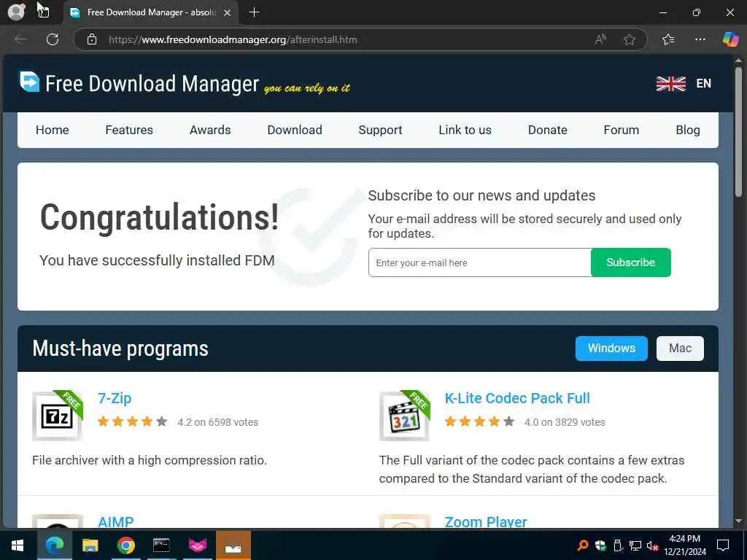The height and width of the screenshot is (560, 747).
Task: Click the scrollbar up arrow
Action: pyautogui.click(x=738, y=61)
